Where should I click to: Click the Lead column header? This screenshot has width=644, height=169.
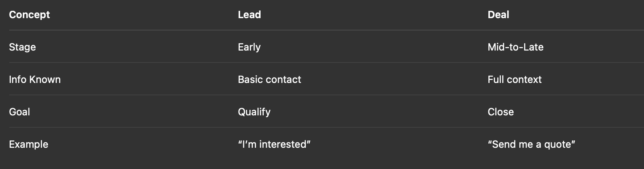pos(249,15)
